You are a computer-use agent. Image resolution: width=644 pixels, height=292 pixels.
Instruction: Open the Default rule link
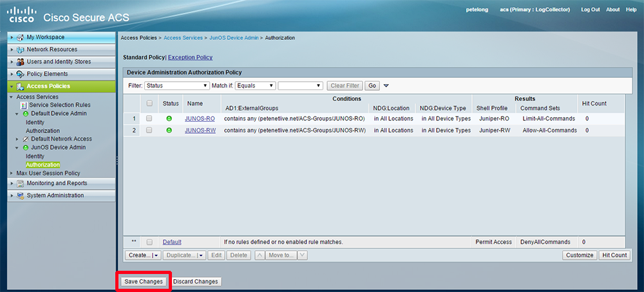click(172, 242)
